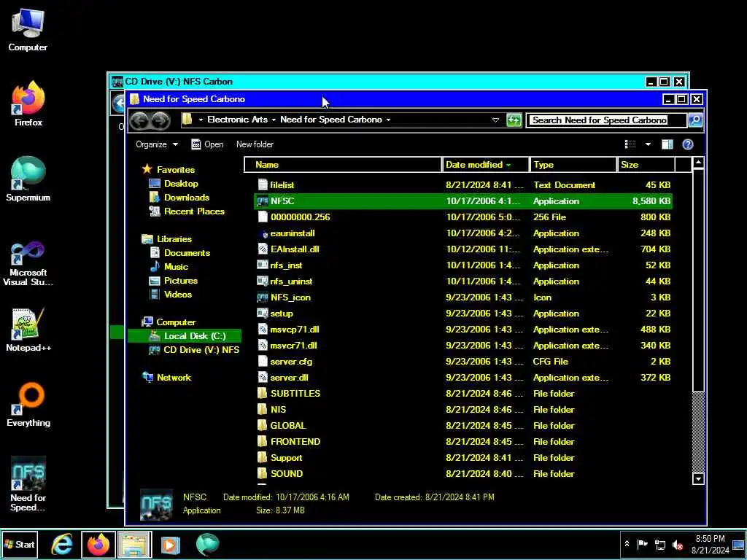
Task: Sort by the Date modified column header
Action: tap(485, 165)
